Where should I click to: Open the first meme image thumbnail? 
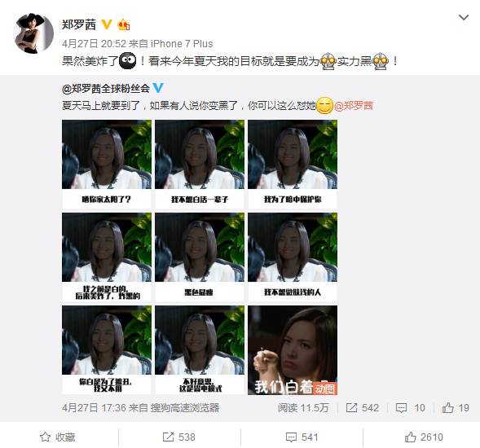pos(107,164)
